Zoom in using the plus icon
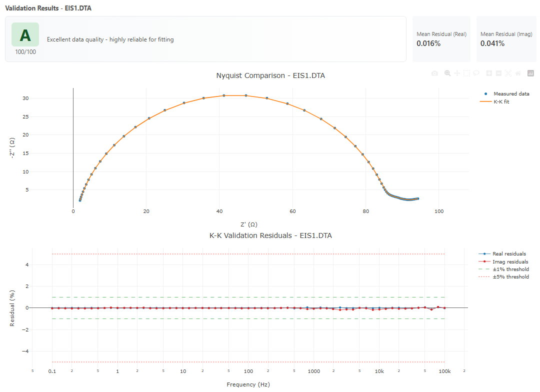 488,73
